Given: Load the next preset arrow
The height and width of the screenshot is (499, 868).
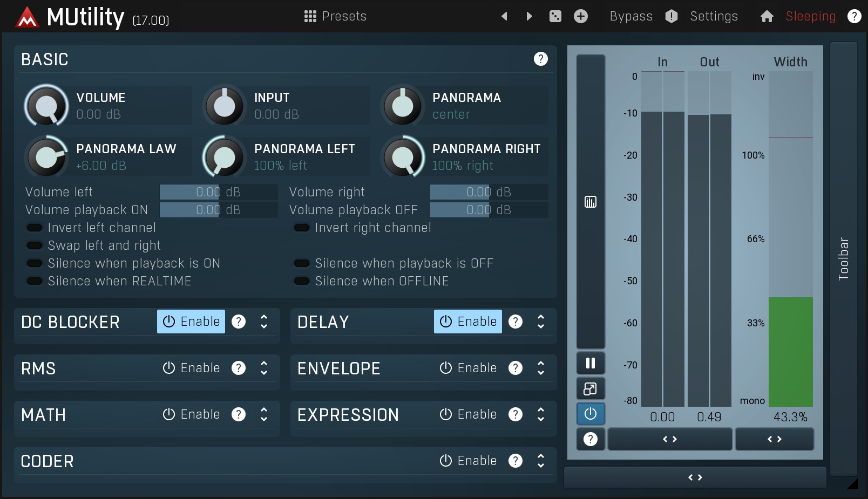Looking at the screenshot, I should 529,16.
